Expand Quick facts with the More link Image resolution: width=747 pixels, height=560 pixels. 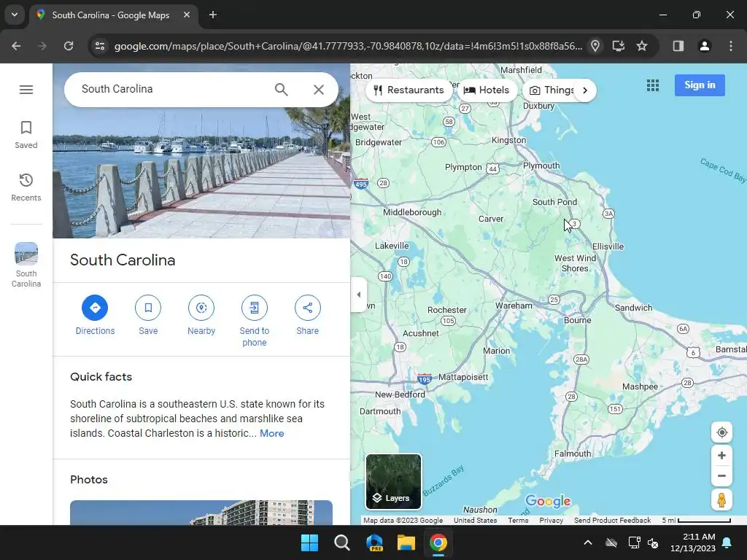[271, 433]
